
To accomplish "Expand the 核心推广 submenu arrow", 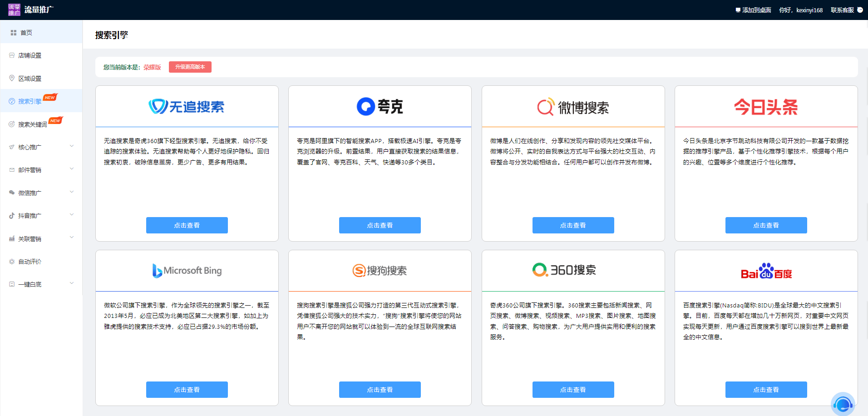I will 72,146.
